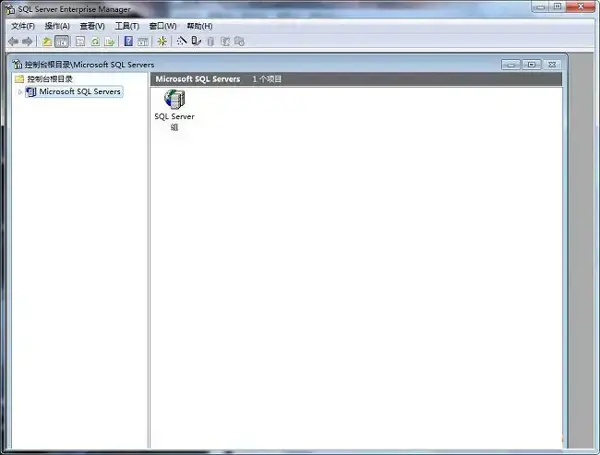Open the 查看(V) menu
This screenshot has height=455, width=600.
pyautogui.click(x=92, y=26)
